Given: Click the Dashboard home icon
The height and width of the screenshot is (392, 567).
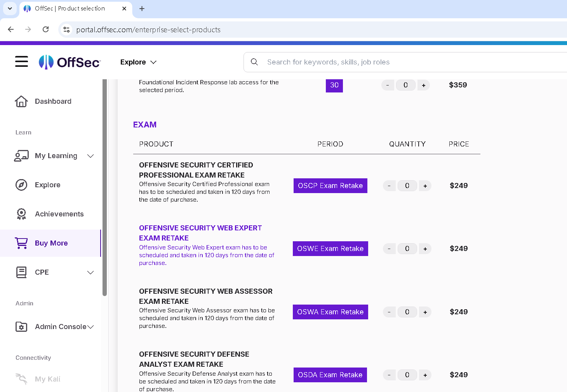Looking at the screenshot, I should 21,101.
